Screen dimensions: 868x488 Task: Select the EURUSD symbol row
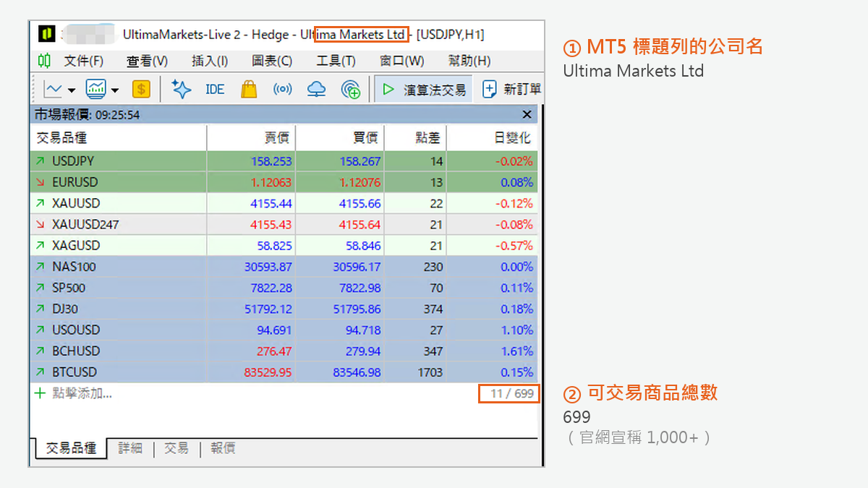click(284, 182)
